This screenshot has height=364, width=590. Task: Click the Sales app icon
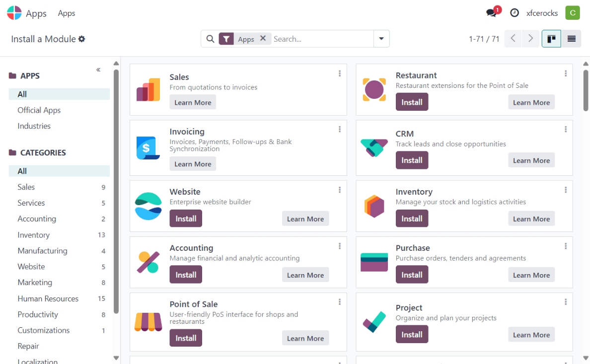148,90
